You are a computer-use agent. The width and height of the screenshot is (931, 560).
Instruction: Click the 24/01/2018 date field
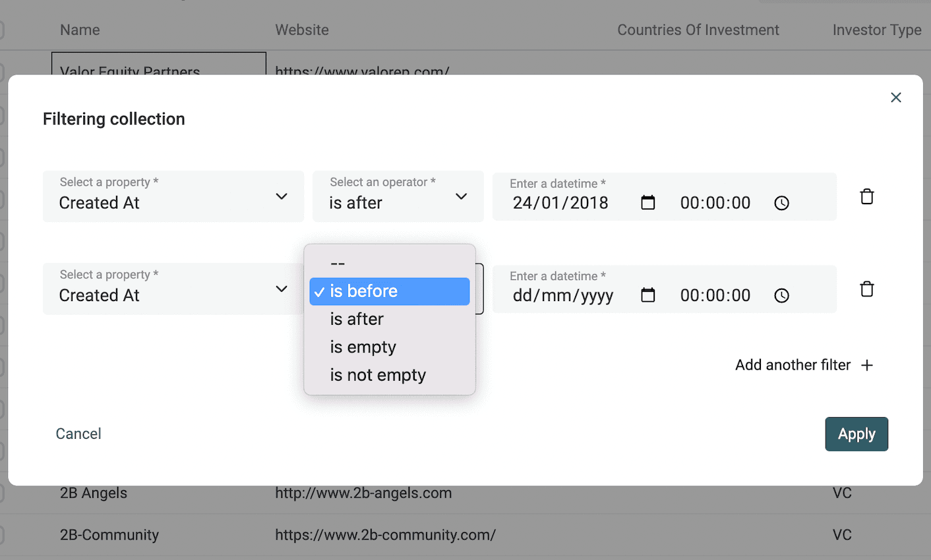(560, 203)
